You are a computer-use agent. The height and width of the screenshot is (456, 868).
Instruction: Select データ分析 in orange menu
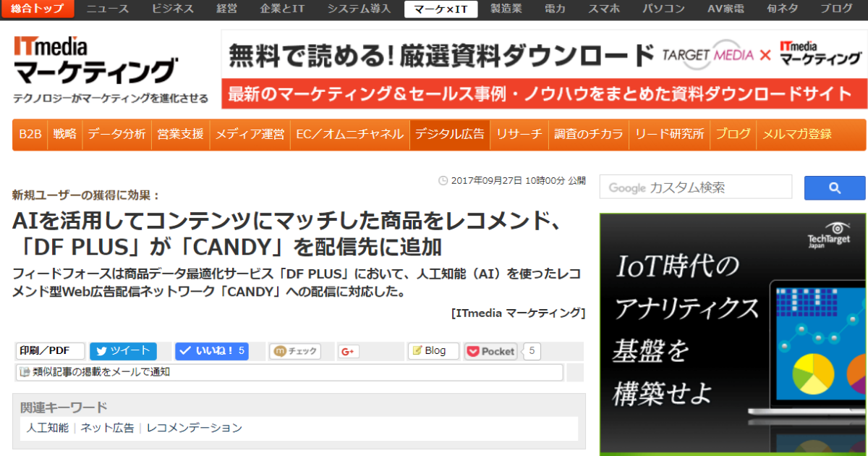117,135
